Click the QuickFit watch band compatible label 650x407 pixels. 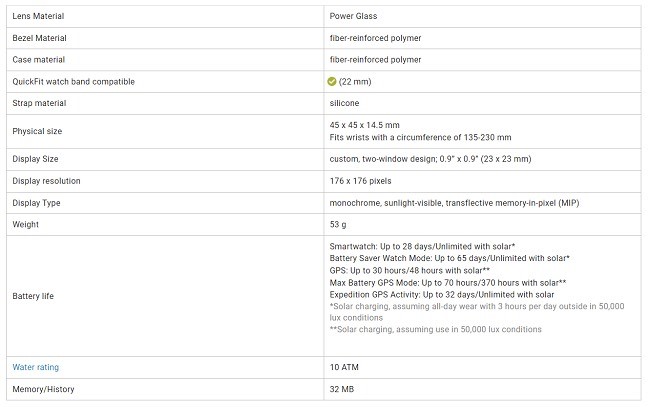coord(73,81)
